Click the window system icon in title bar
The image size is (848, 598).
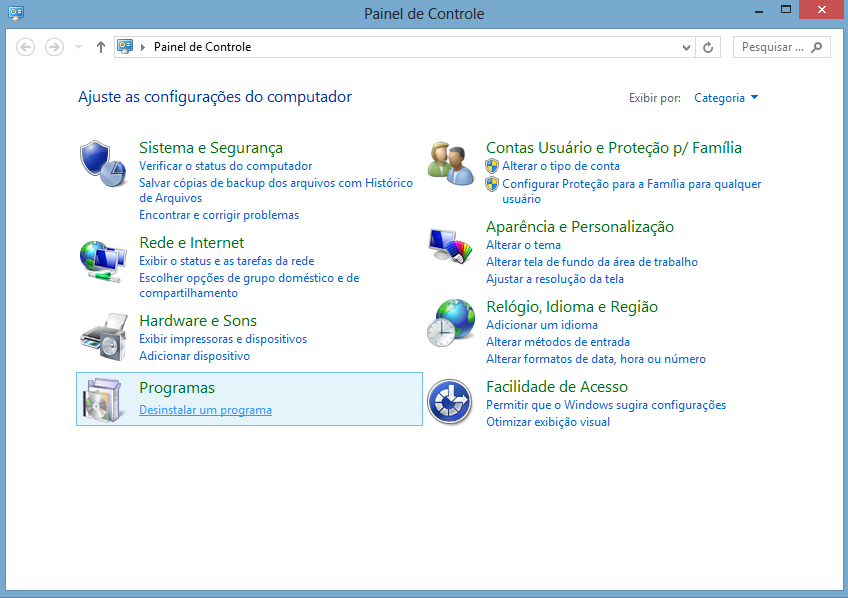(x=16, y=12)
